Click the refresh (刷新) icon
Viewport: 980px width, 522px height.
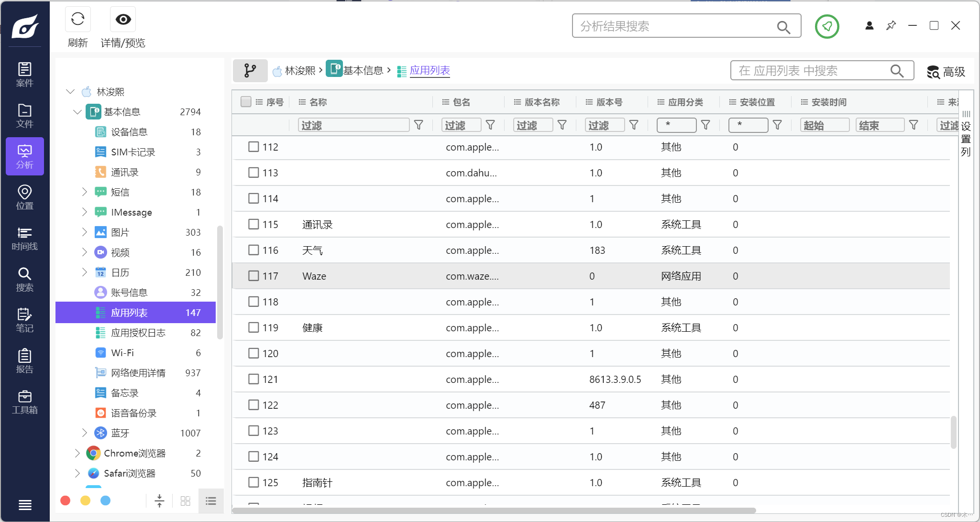77,19
